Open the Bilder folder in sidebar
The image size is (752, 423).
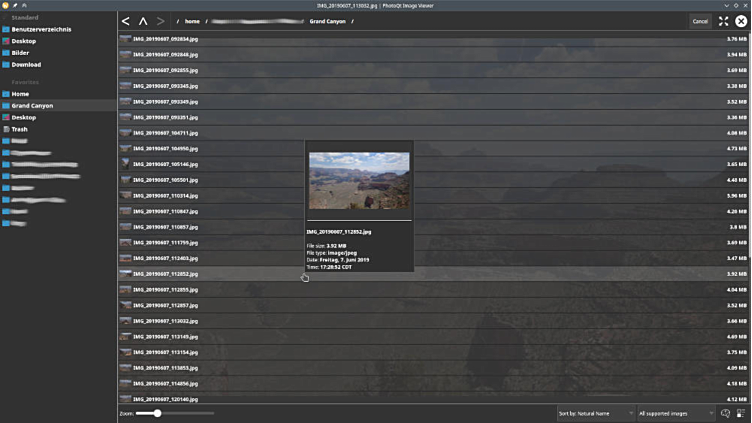click(x=20, y=53)
